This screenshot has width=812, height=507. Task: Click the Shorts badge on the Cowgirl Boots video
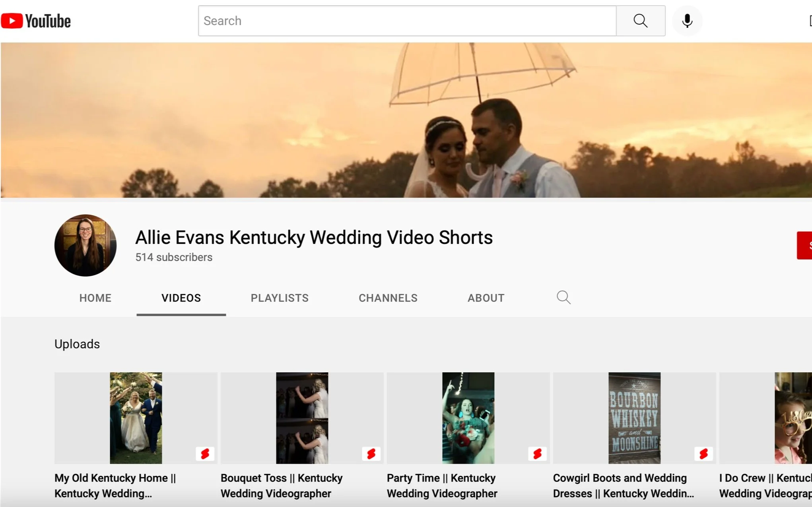coord(704,453)
